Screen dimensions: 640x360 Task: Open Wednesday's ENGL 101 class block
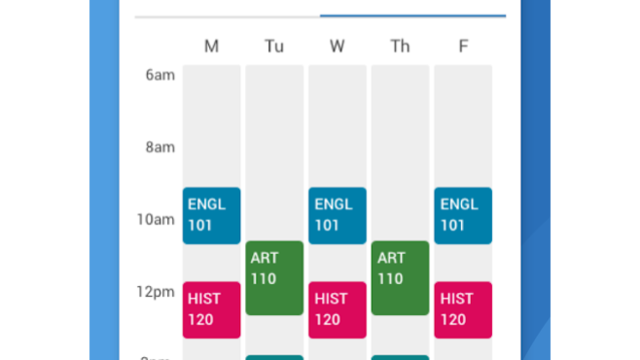pyautogui.click(x=337, y=216)
